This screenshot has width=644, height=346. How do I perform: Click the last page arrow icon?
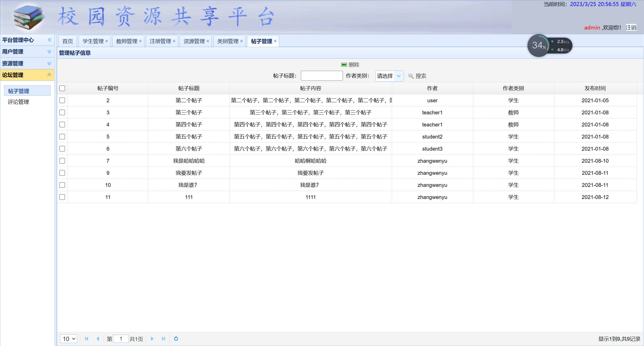tap(164, 339)
